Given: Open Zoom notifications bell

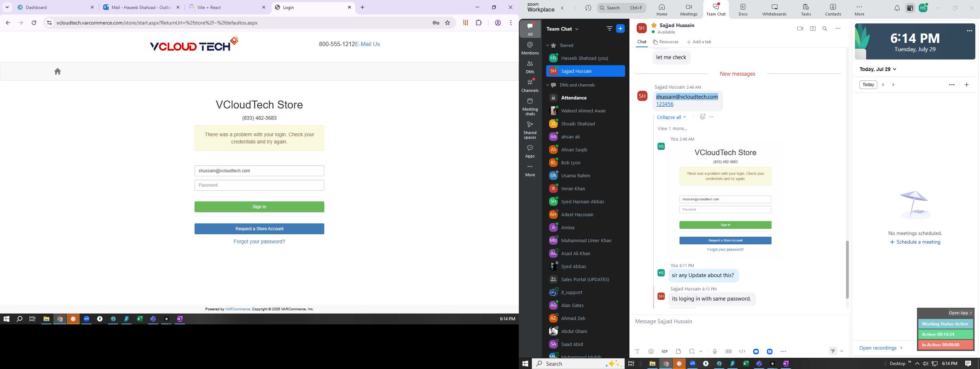Looking at the screenshot, I should 897,8.
